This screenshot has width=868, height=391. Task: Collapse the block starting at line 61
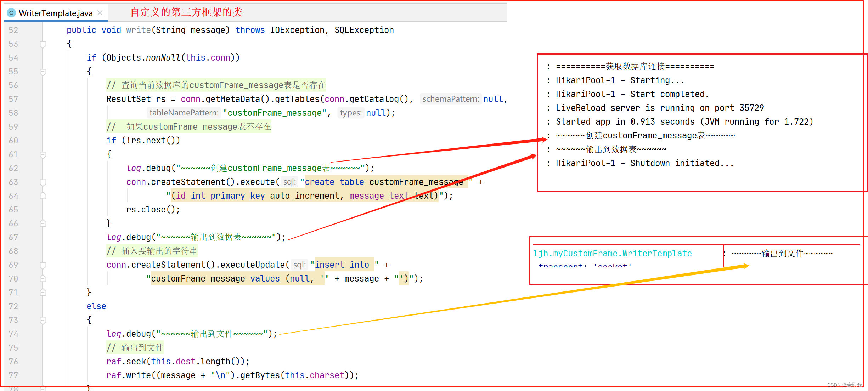(x=43, y=154)
